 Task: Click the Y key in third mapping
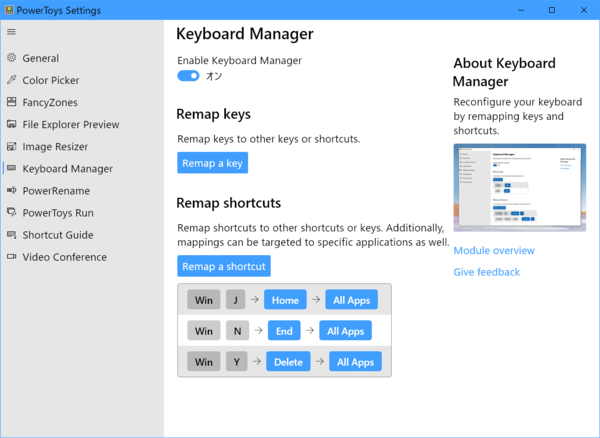tap(236, 361)
